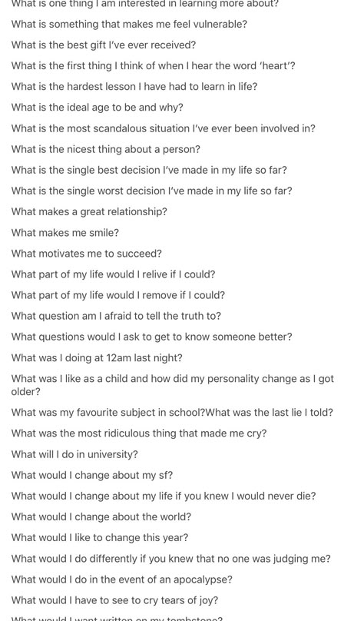Click 'What will I do in university?'
The image size is (364, 621).
click(x=74, y=454)
